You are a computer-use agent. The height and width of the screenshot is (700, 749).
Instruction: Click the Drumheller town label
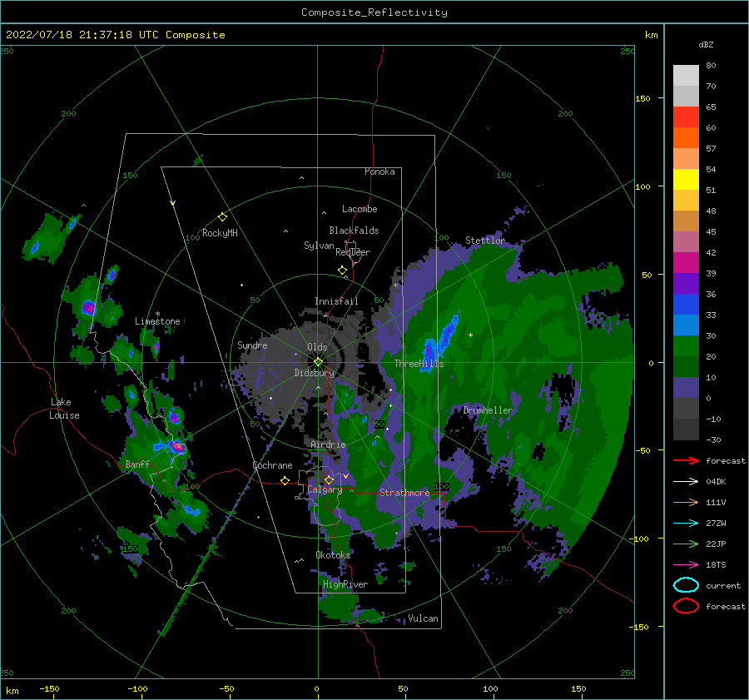(x=488, y=410)
